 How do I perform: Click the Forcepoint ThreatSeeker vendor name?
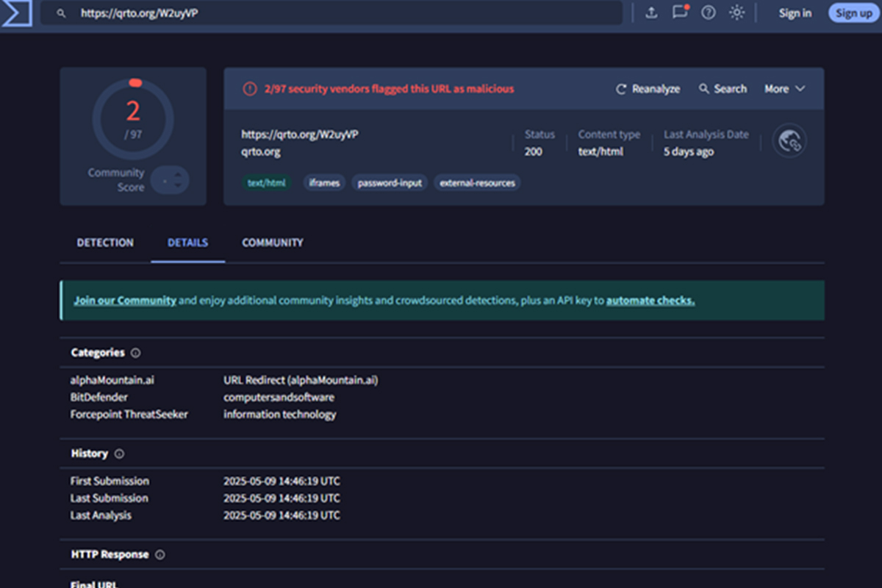(129, 415)
